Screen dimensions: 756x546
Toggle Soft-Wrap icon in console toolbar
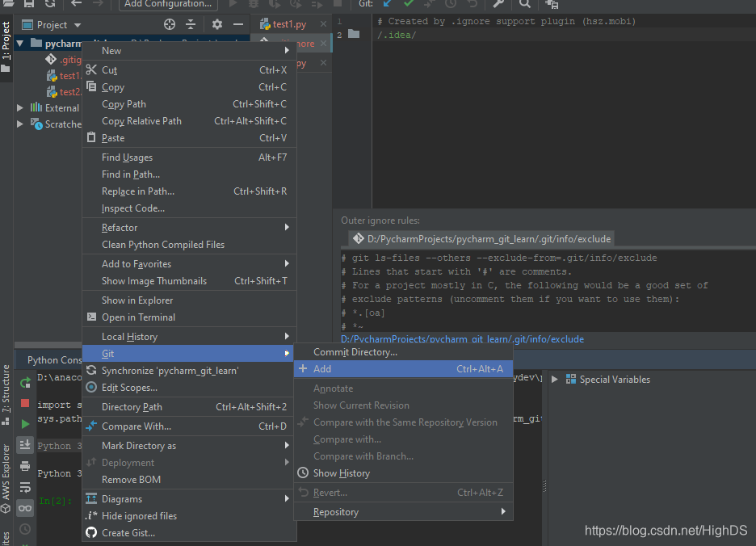(25, 487)
